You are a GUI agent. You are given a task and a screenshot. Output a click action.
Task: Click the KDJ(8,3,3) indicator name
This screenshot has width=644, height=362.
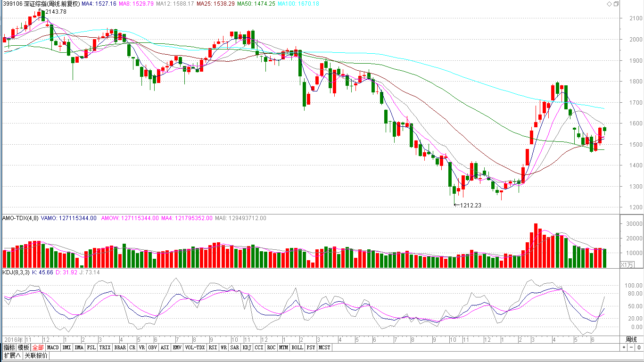coord(16,272)
